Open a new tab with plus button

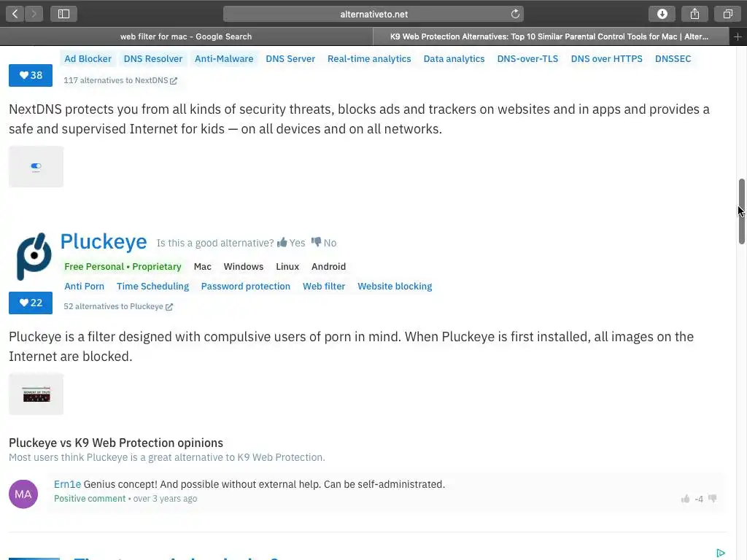pyautogui.click(x=738, y=36)
